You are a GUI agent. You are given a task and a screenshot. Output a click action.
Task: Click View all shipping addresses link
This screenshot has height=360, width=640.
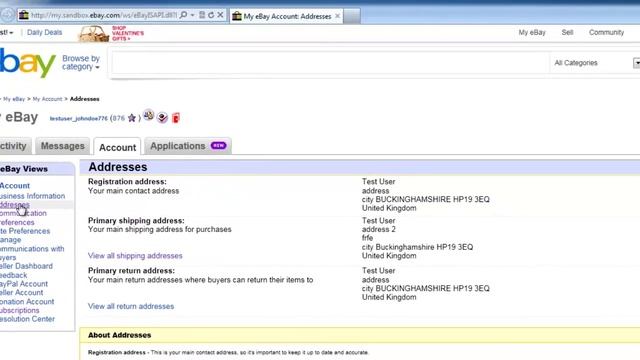pos(135,256)
